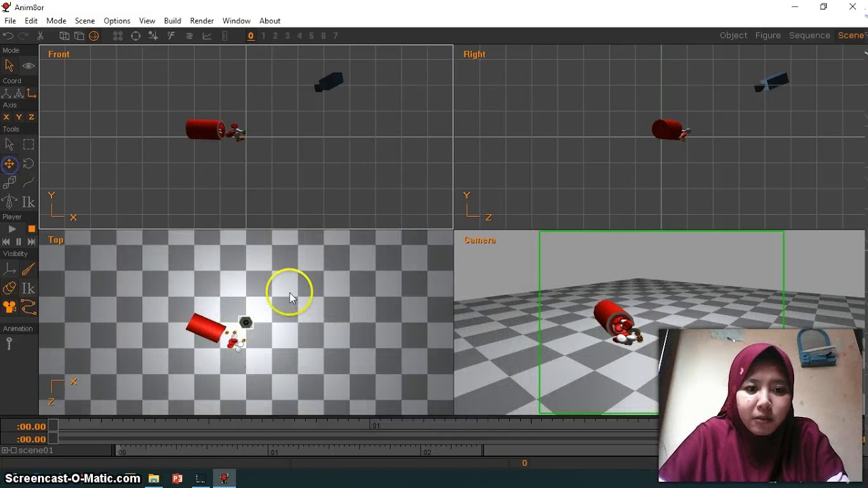Image resolution: width=868 pixels, height=488 pixels.
Task: Select the rotate bones tool icon
Action: (9, 201)
